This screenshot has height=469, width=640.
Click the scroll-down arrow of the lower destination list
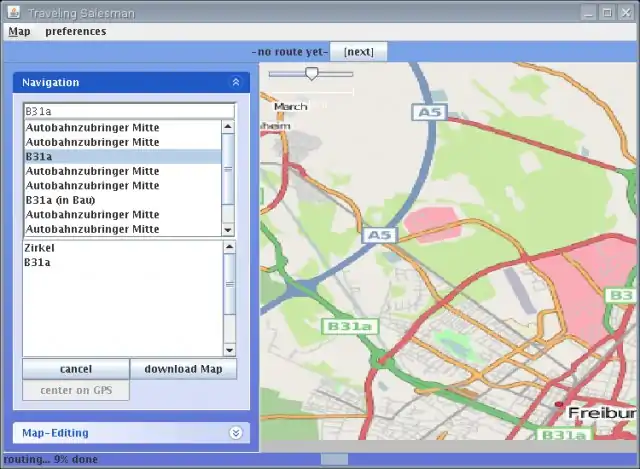click(x=229, y=350)
